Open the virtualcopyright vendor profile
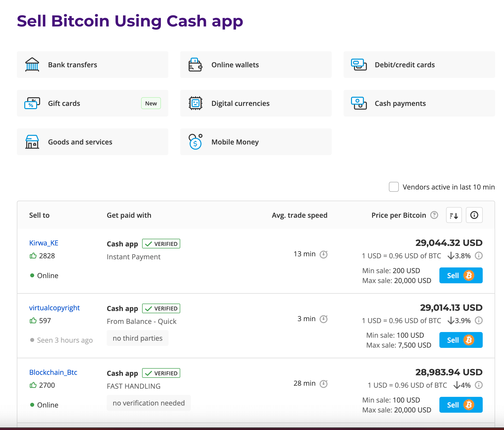This screenshot has width=504, height=430. point(54,308)
